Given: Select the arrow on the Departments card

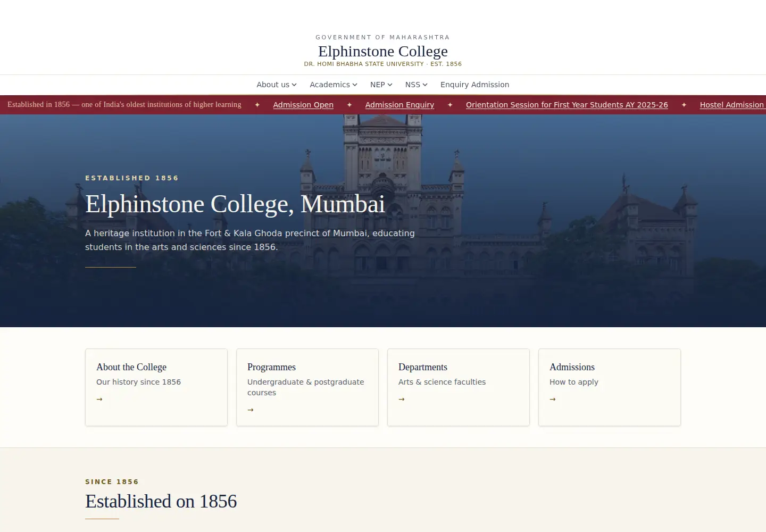Looking at the screenshot, I should (402, 399).
